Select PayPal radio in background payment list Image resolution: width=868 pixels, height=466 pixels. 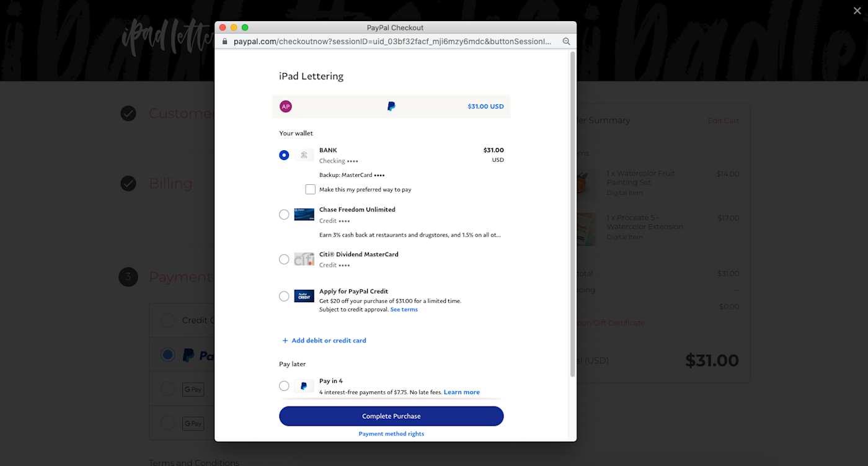click(x=167, y=355)
